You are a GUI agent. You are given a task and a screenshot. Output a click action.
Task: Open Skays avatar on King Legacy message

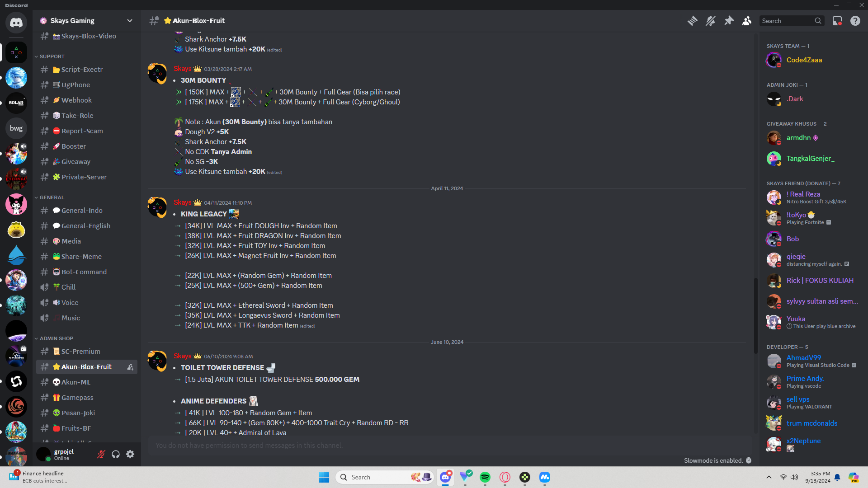pyautogui.click(x=157, y=206)
